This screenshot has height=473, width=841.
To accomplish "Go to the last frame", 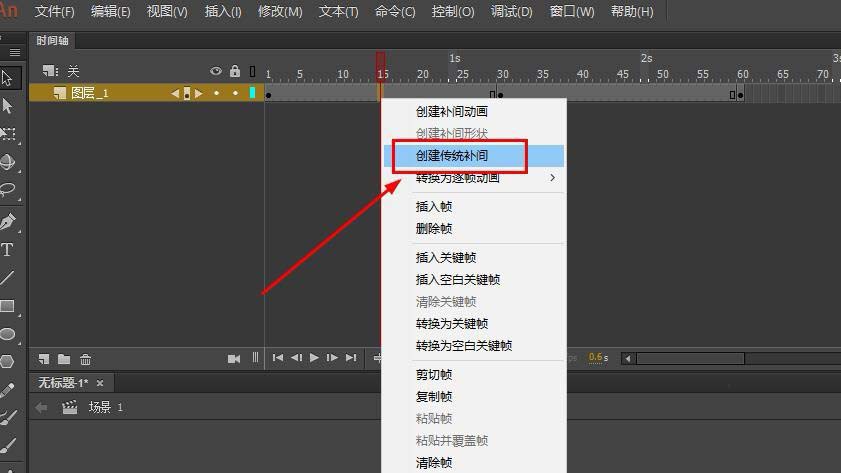I will [351, 358].
